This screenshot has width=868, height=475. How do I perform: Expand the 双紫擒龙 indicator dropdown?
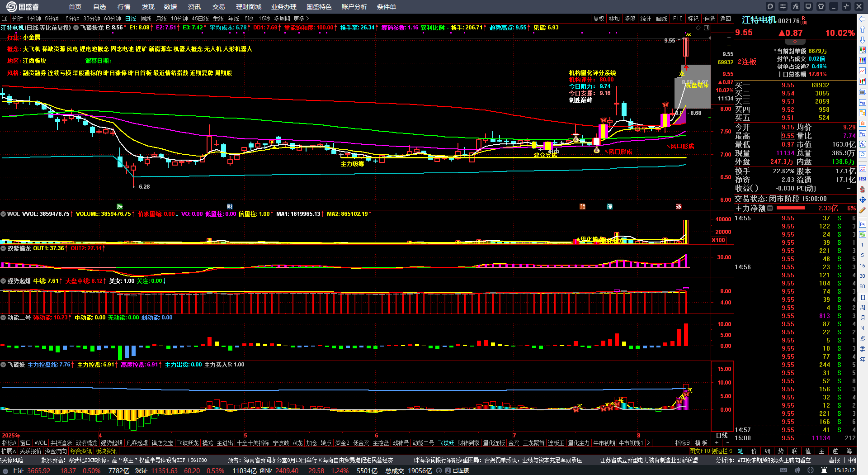coord(3,248)
